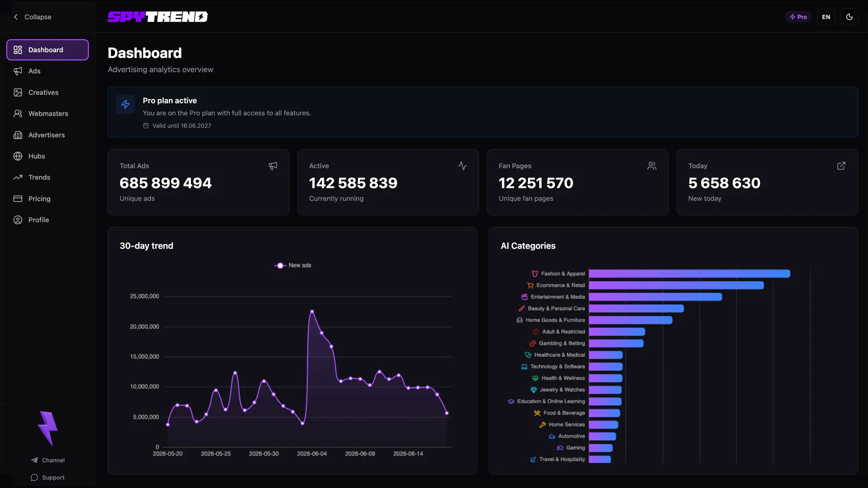Click the activity pulse icon on Active card
The width and height of the screenshot is (868, 488).
(x=462, y=166)
